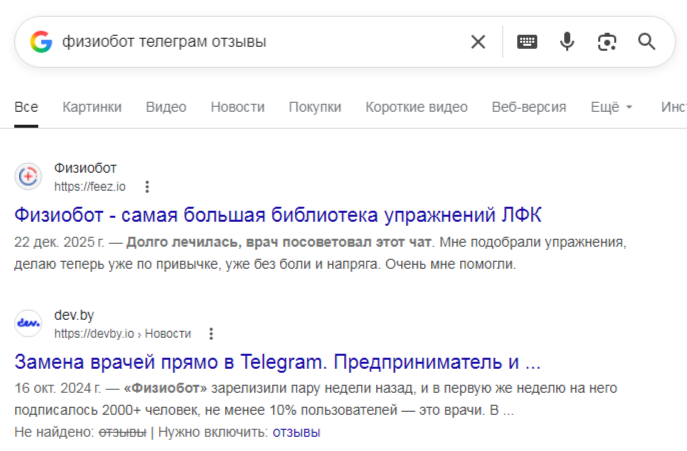Open three-dot menu for devby.io result
The height and width of the screenshot is (451, 687).
pyautogui.click(x=211, y=334)
